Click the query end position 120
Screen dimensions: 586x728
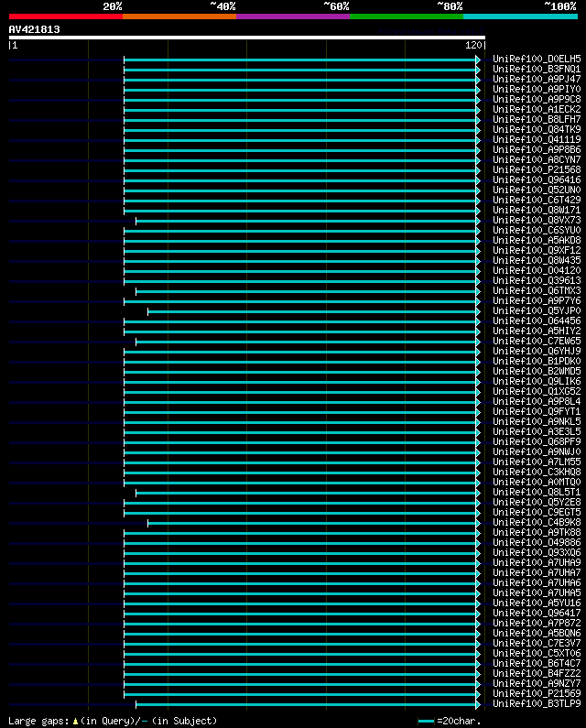tap(473, 45)
